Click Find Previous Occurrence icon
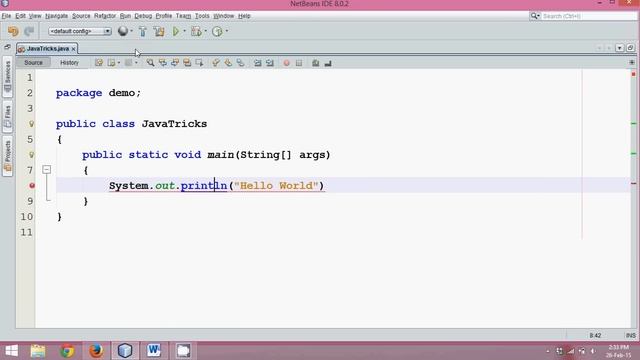The image size is (640, 360). point(162,63)
